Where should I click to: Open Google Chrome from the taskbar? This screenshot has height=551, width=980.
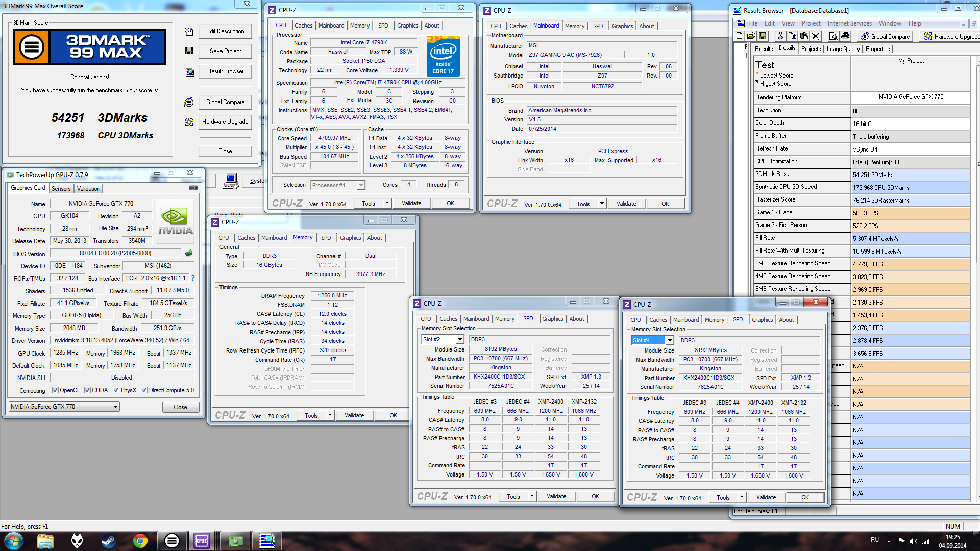point(140,541)
